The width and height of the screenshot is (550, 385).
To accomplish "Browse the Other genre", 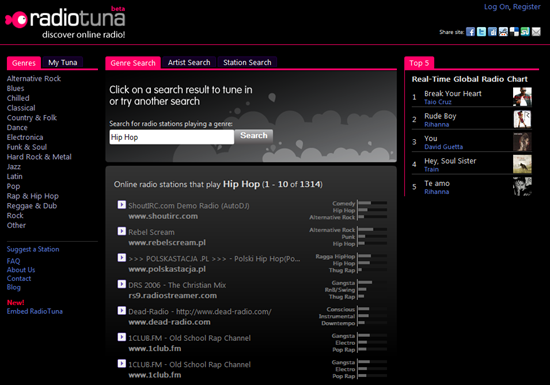I will tap(16, 225).
